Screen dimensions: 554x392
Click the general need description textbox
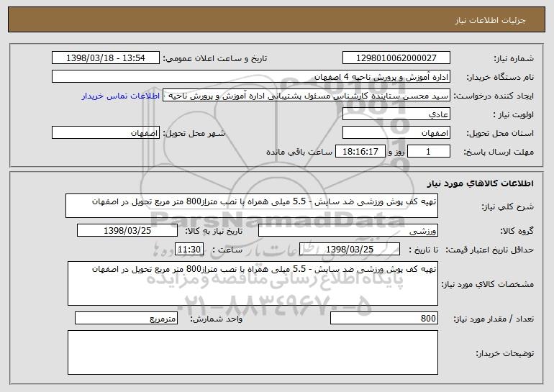click(x=252, y=206)
